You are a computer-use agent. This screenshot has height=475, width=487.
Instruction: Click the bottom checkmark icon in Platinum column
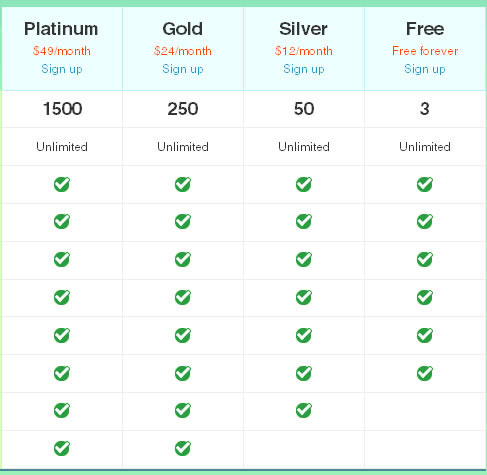[x=62, y=448]
